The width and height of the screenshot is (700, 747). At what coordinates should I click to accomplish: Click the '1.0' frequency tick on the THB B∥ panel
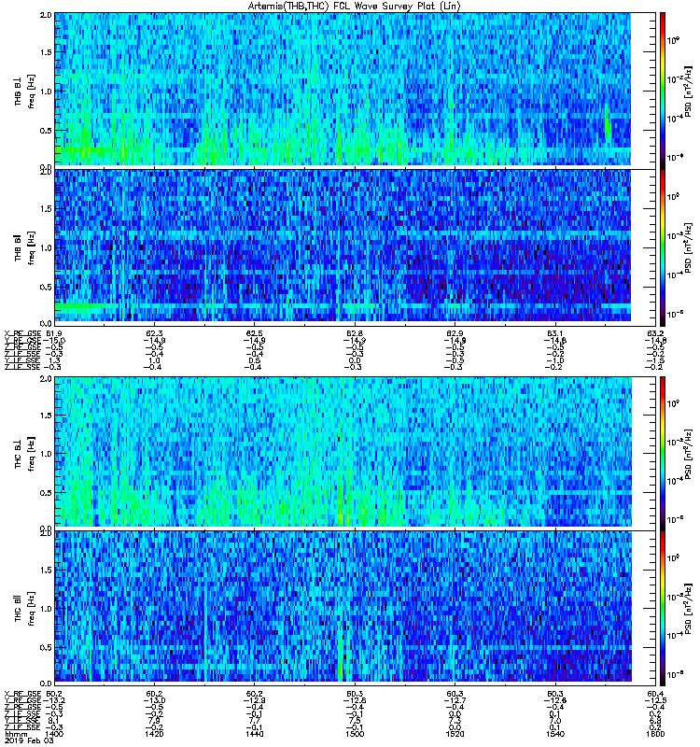pos(46,247)
